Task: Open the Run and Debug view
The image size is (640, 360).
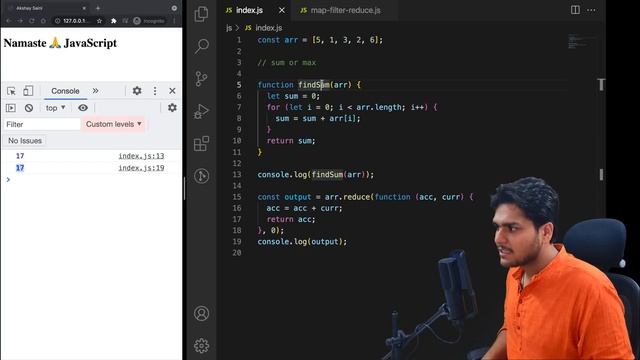Action: coord(201,111)
